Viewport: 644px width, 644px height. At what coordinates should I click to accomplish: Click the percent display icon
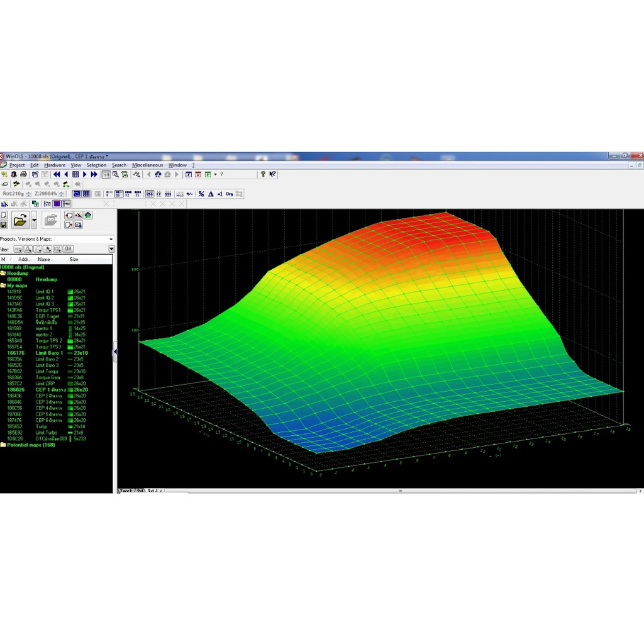201,194
